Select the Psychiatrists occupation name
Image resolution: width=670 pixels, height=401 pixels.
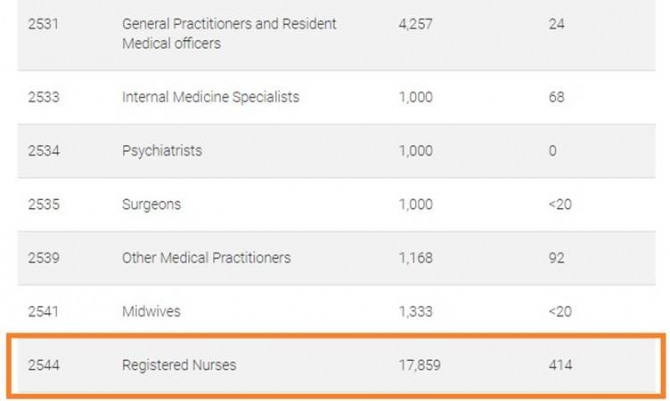162,150
